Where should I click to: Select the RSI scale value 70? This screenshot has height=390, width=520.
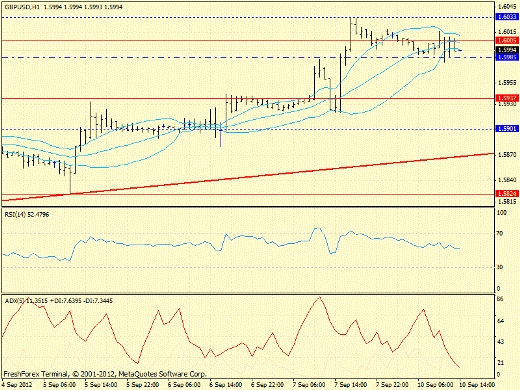point(500,234)
